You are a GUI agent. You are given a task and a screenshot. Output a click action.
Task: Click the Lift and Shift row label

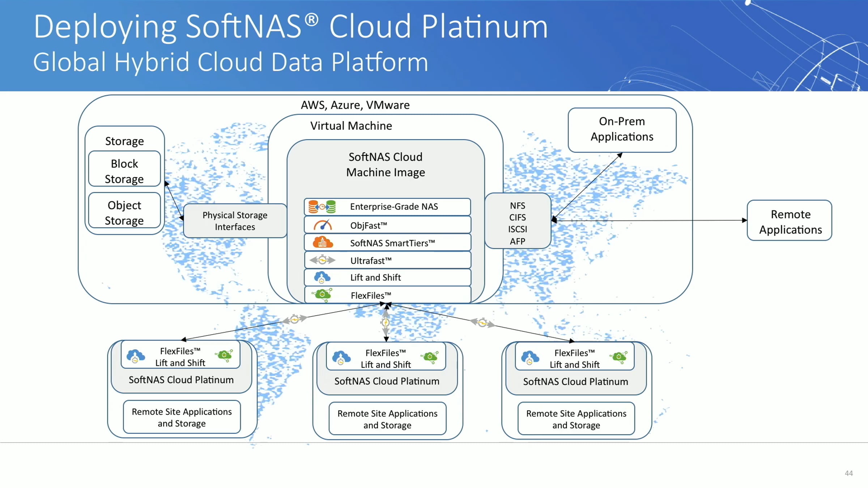[x=375, y=277]
